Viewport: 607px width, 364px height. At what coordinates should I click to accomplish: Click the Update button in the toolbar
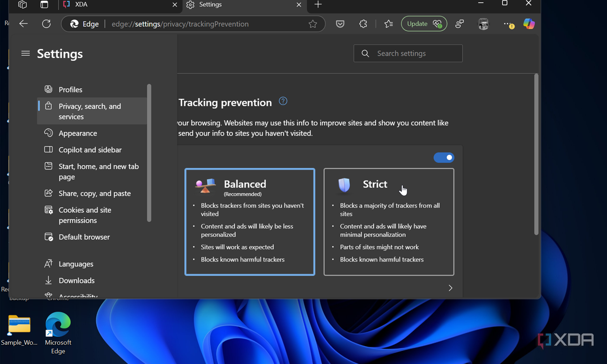(424, 24)
